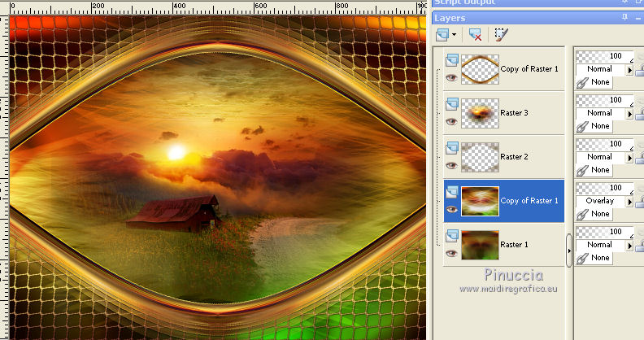
Task: Click the barn in the canvas image
Action: [174, 213]
